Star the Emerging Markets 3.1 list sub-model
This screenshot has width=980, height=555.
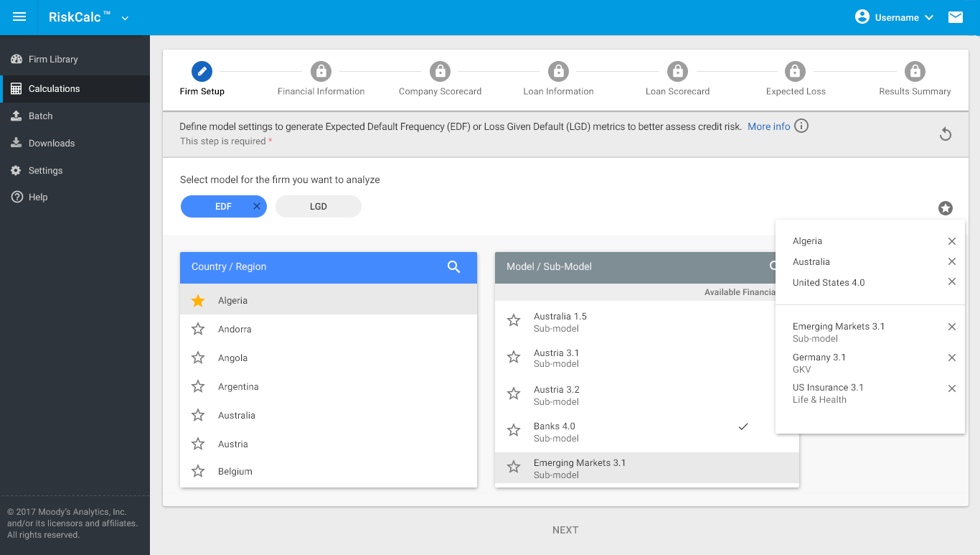pyautogui.click(x=514, y=467)
